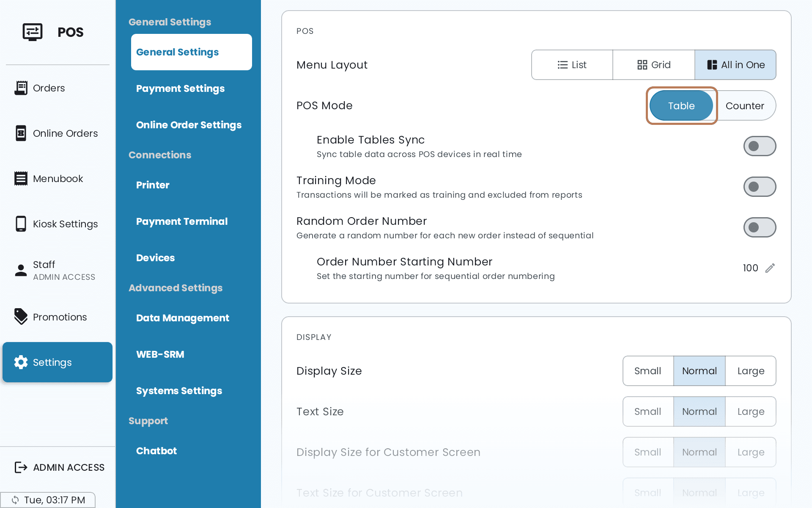This screenshot has width=812, height=508.
Task: Open Online Order Settings
Action: pos(192,125)
